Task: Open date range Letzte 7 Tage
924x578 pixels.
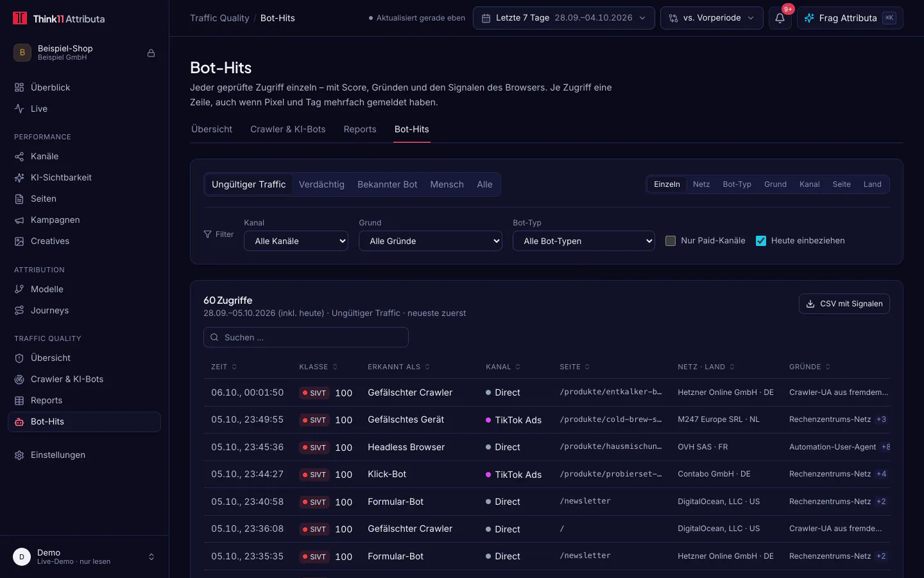Action: point(564,18)
